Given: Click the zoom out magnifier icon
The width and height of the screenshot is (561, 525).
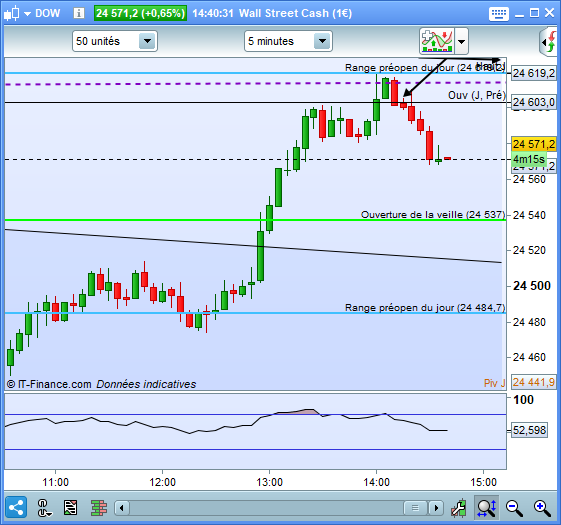Looking at the screenshot, I should click(514, 508).
